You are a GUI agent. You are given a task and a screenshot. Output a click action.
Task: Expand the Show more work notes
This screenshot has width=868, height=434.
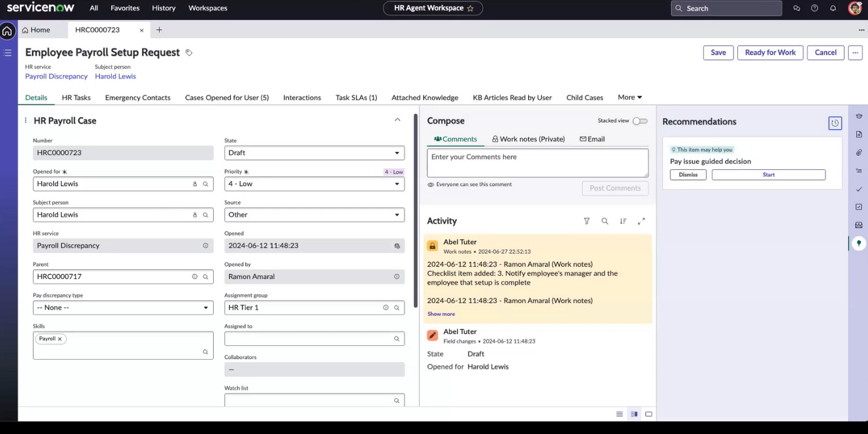click(441, 314)
